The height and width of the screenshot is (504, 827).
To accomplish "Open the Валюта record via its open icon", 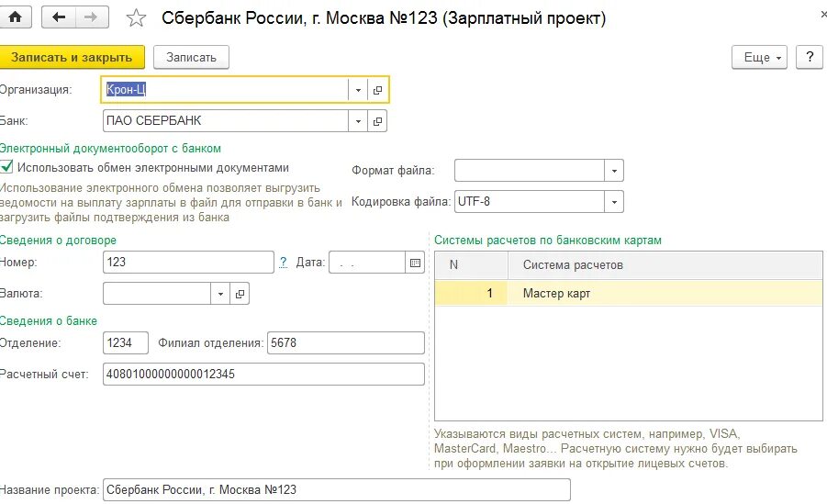I will 240,294.
